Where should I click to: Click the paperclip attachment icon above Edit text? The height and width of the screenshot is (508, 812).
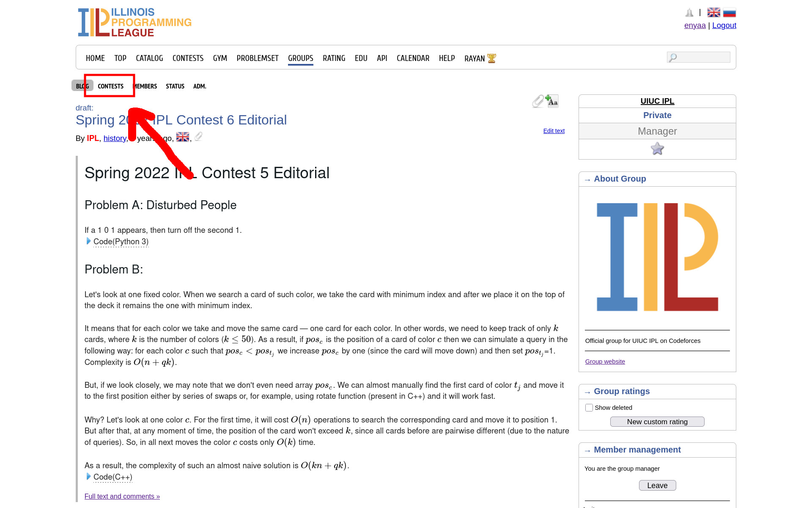(538, 101)
